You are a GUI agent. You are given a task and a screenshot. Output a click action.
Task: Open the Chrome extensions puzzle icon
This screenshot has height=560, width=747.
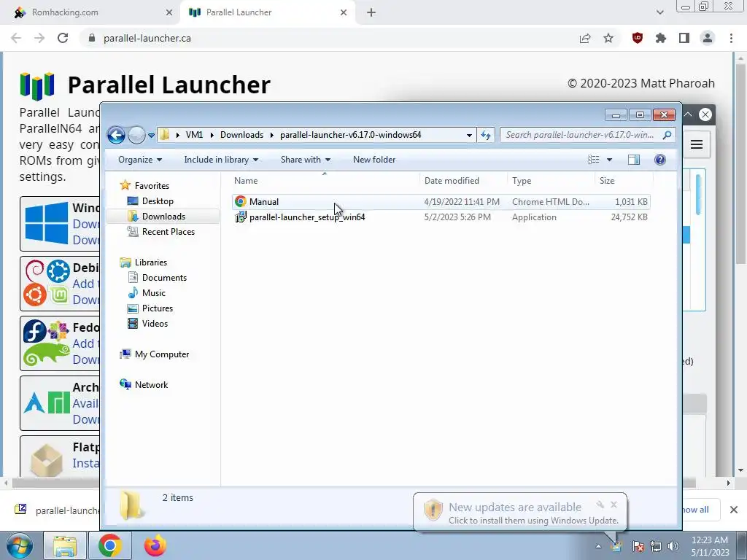pos(661,38)
